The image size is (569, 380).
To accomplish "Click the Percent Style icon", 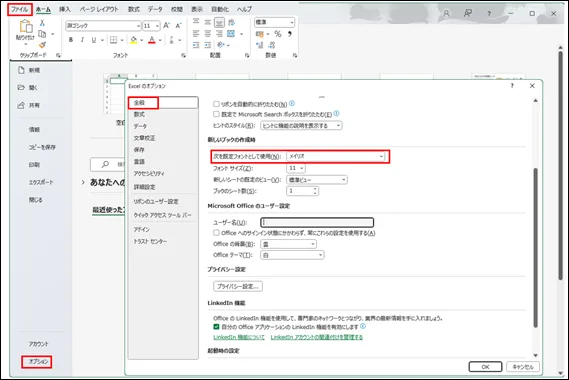I will coord(278,34).
